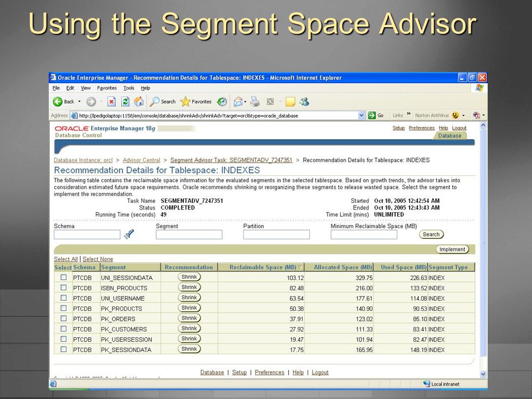Open the File menu

(56, 88)
